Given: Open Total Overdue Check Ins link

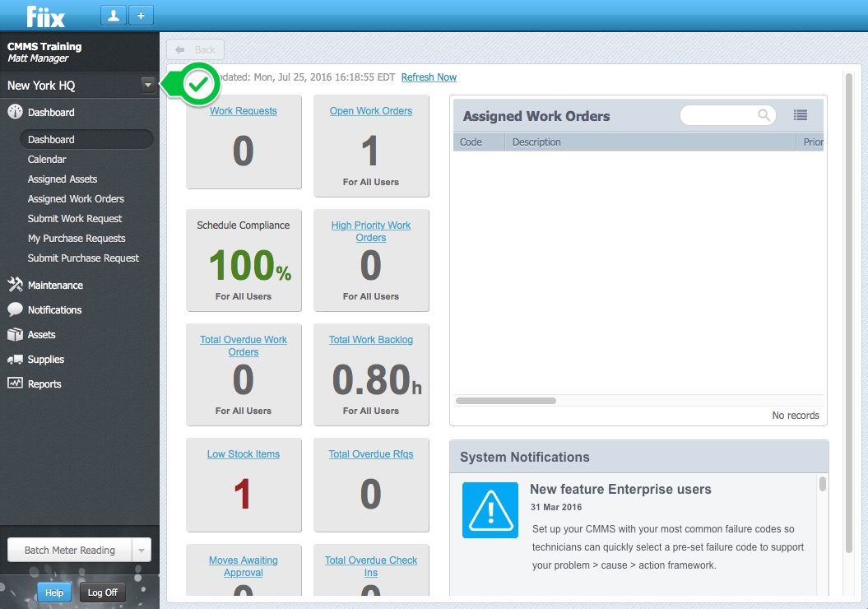Looking at the screenshot, I should click(371, 566).
